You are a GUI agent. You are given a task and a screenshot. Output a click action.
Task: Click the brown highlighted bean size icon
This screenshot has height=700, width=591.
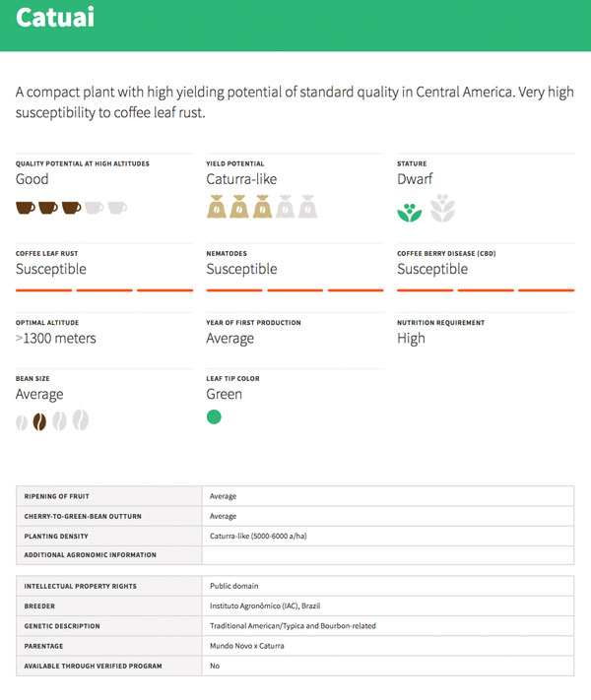pyautogui.click(x=39, y=421)
